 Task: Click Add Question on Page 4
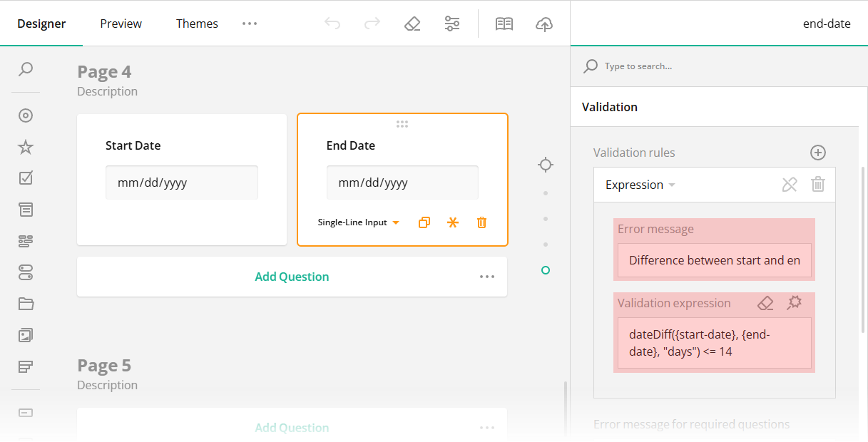pos(292,276)
